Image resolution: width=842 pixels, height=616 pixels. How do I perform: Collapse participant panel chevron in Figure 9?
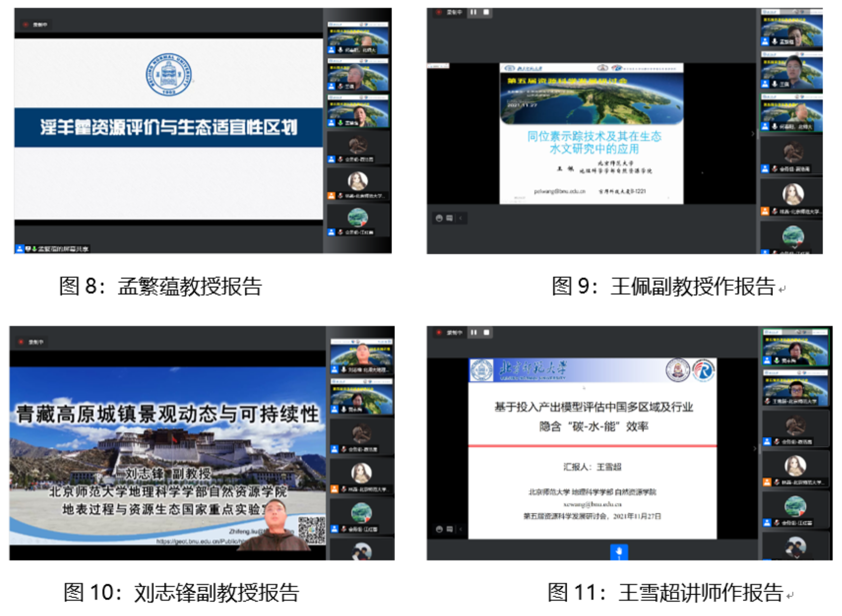(753, 133)
